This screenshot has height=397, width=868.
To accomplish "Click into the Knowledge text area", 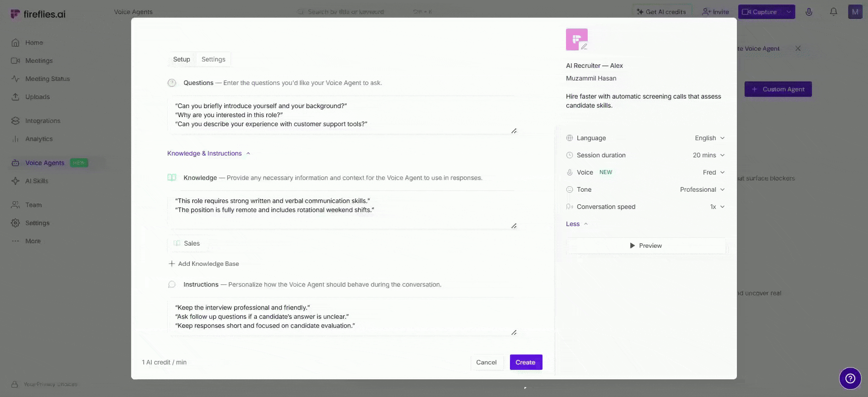I will [x=342, y=210].
